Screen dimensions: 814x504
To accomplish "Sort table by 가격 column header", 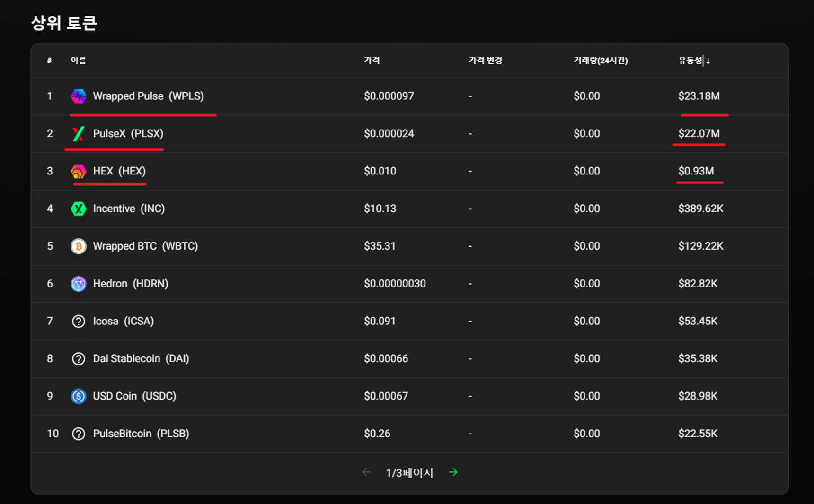I will [372, 60].
